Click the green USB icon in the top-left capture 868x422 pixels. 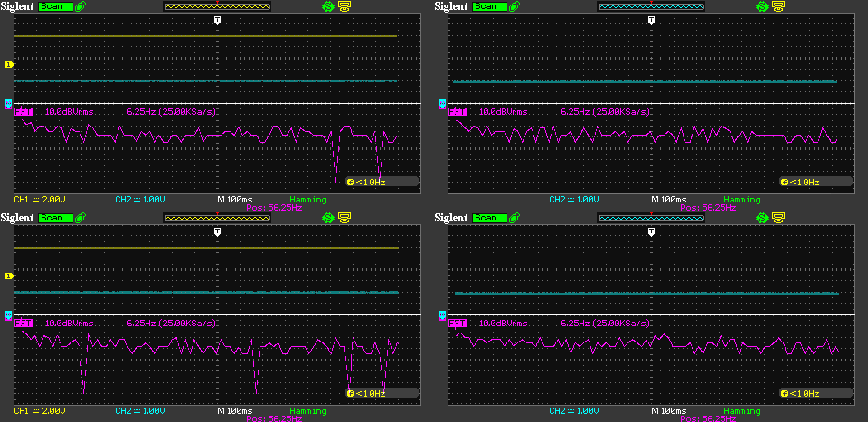[x=80, y=6]
